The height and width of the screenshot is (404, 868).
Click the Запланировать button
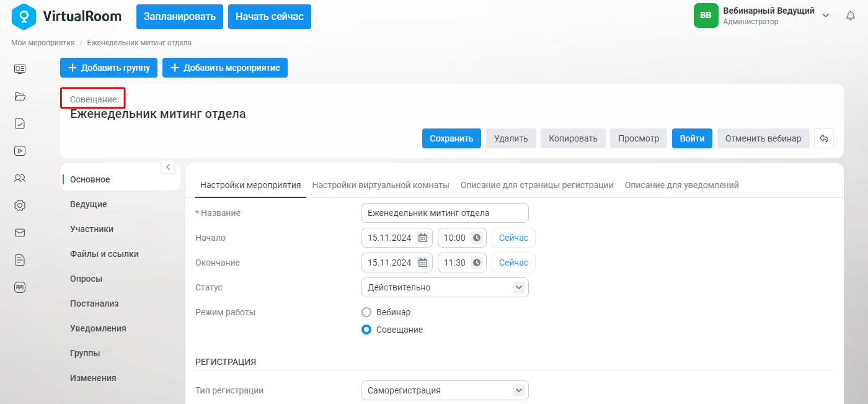pos(180,17)
